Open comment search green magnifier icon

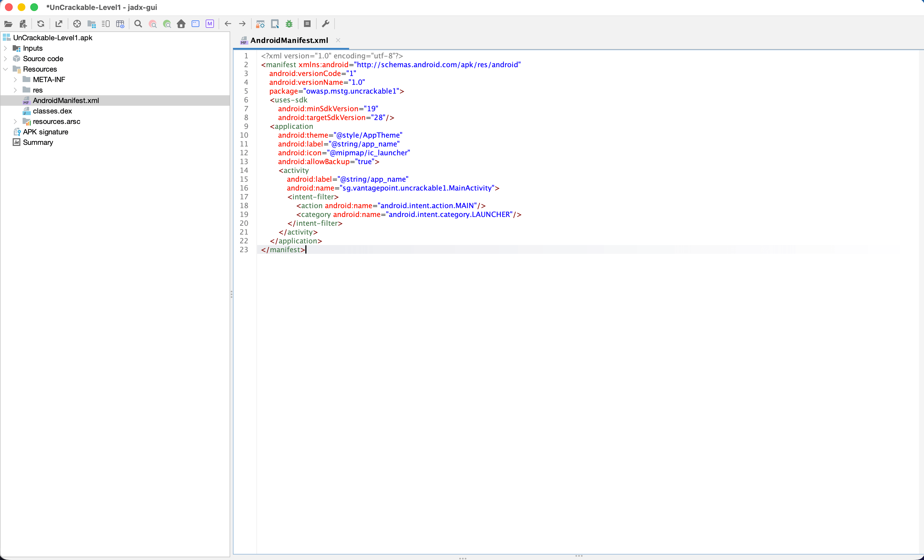pyautogui.click(x=167, y=24)
